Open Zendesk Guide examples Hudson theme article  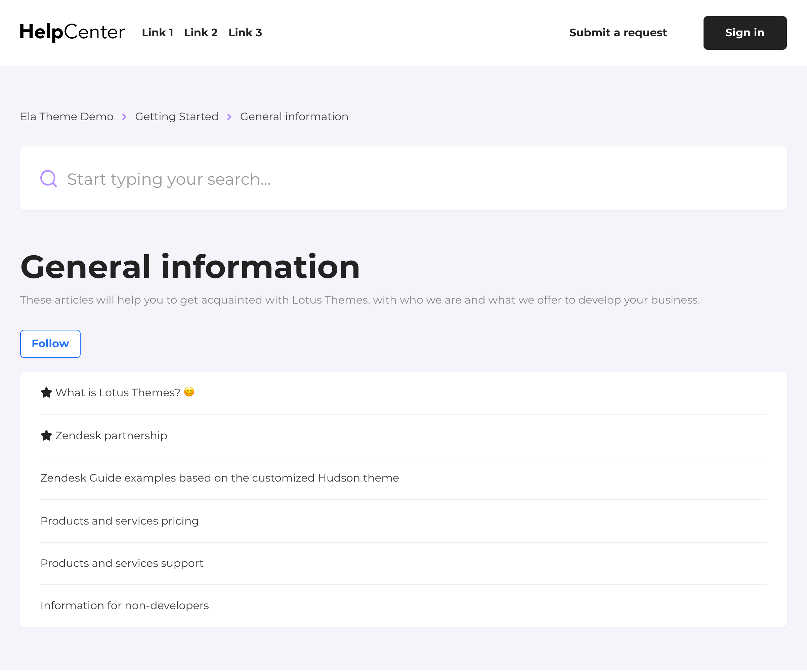point(220,478)
